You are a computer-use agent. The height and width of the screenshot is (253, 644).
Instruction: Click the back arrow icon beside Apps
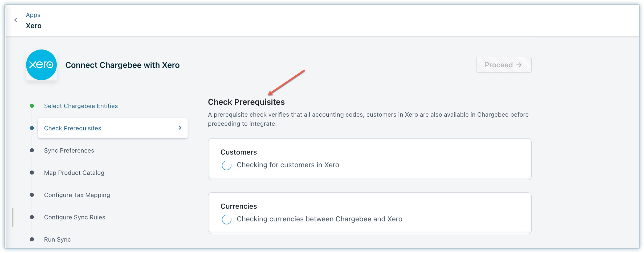(16, 20)
